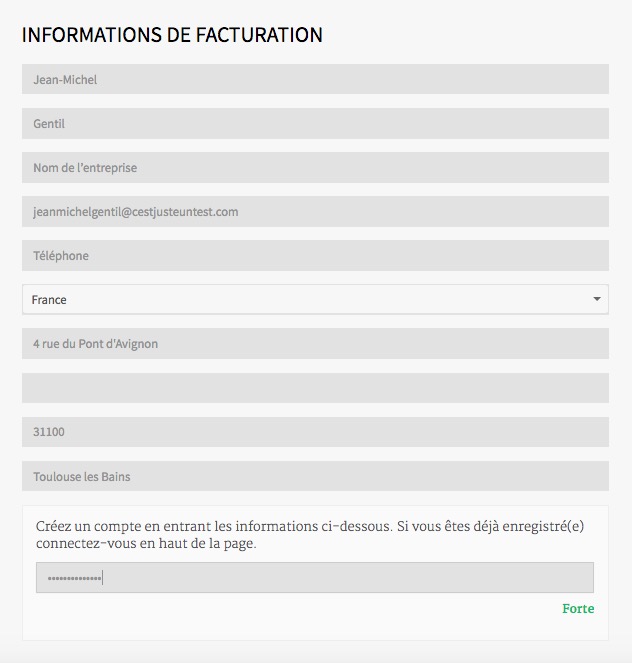Click the green Forte strength indicator

pos(578,608)
